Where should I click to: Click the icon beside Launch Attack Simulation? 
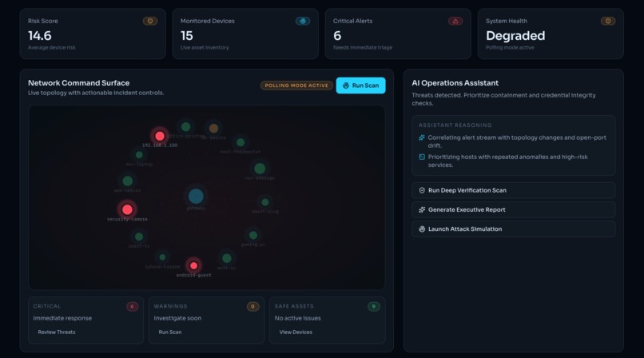[x=422, y=229]
